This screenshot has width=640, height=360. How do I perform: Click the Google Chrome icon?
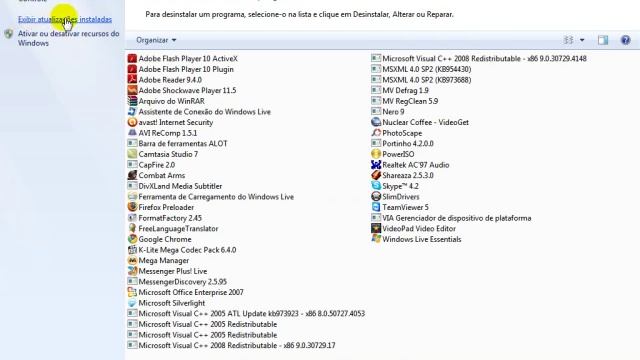tap(132, 239)
